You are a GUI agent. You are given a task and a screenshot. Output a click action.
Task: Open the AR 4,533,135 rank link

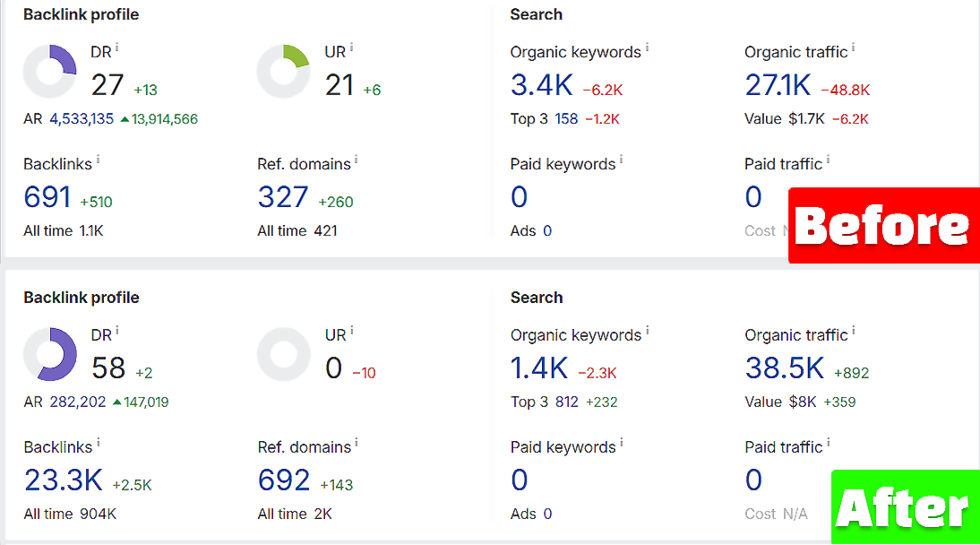82,119
